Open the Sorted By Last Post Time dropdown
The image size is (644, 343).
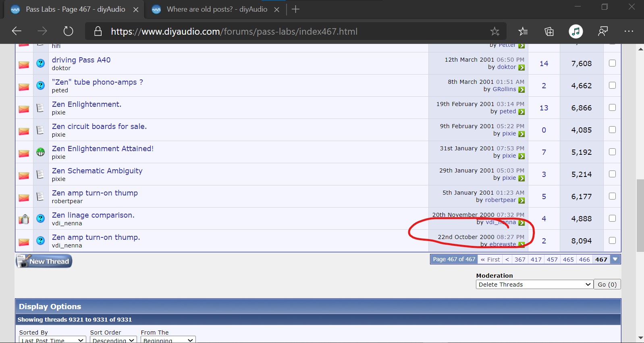point(52,340)
